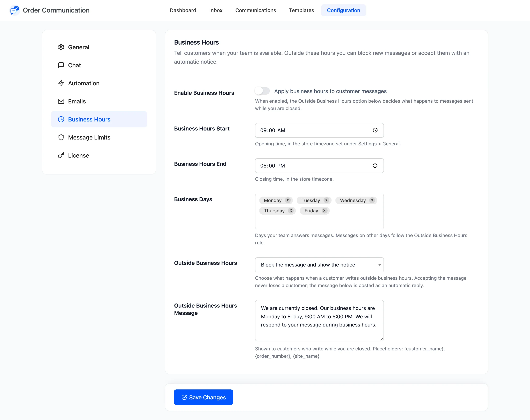Viewport: 530px width, 420px height.
Task: Click the Automation lightning bolt icon
Action: click(x=61, y=83)
